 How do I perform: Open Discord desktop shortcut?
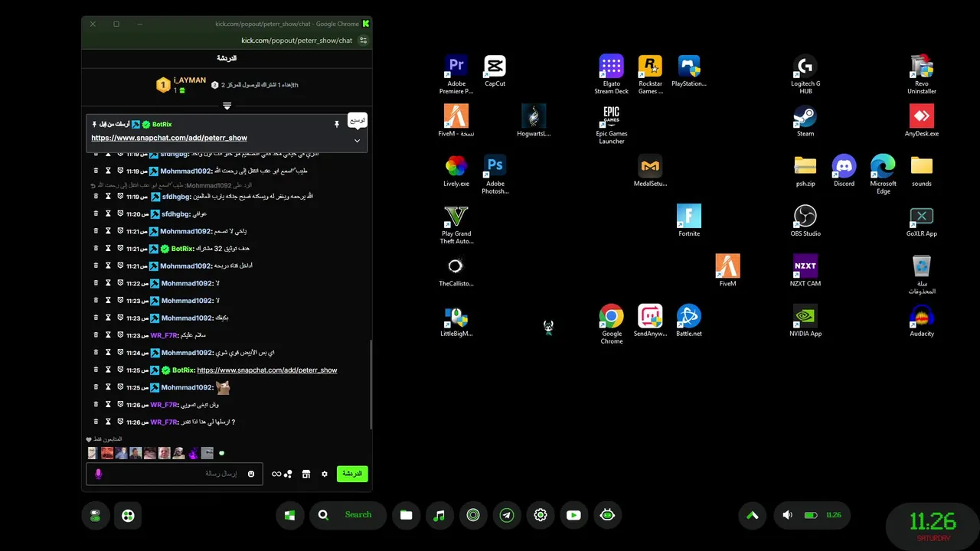(844, 171)
